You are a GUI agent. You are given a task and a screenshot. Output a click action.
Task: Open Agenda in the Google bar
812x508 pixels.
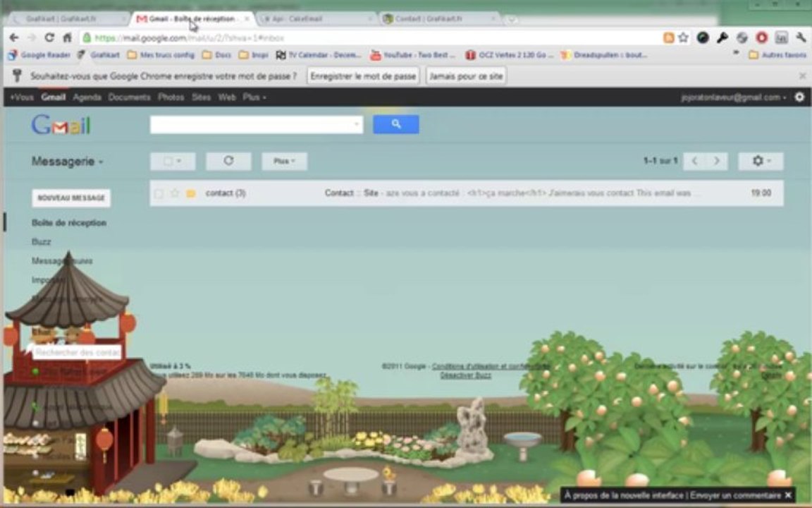tap(87, 97)
